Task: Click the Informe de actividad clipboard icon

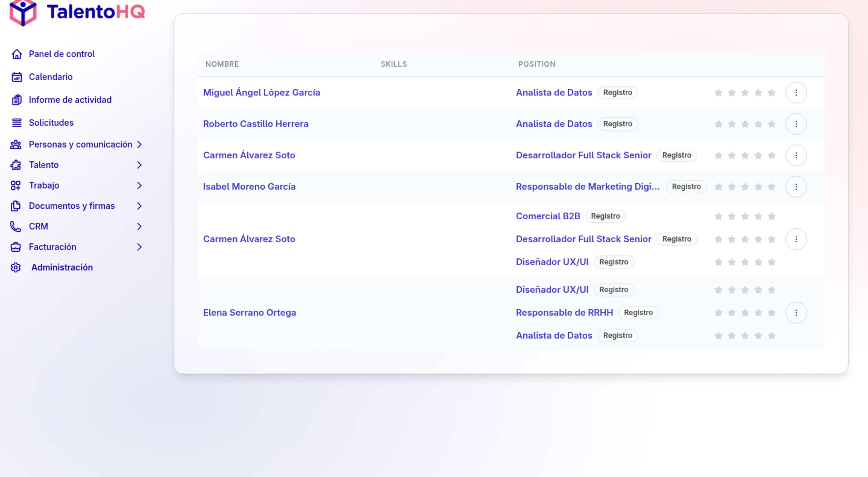Action: tap(17, 100)
